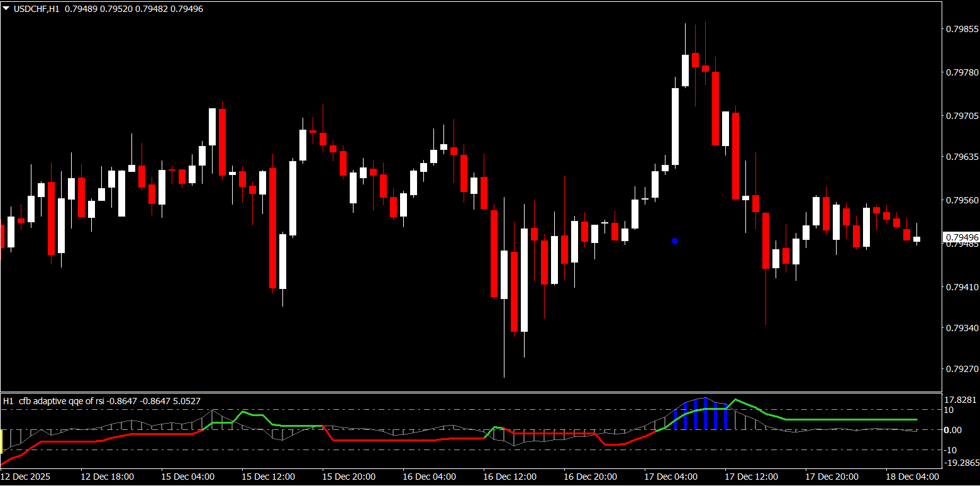Click the triangle arrow beside USDCHF,H1 title
The height and width of the screenshot is (486, 980).
tap(6, 9)
